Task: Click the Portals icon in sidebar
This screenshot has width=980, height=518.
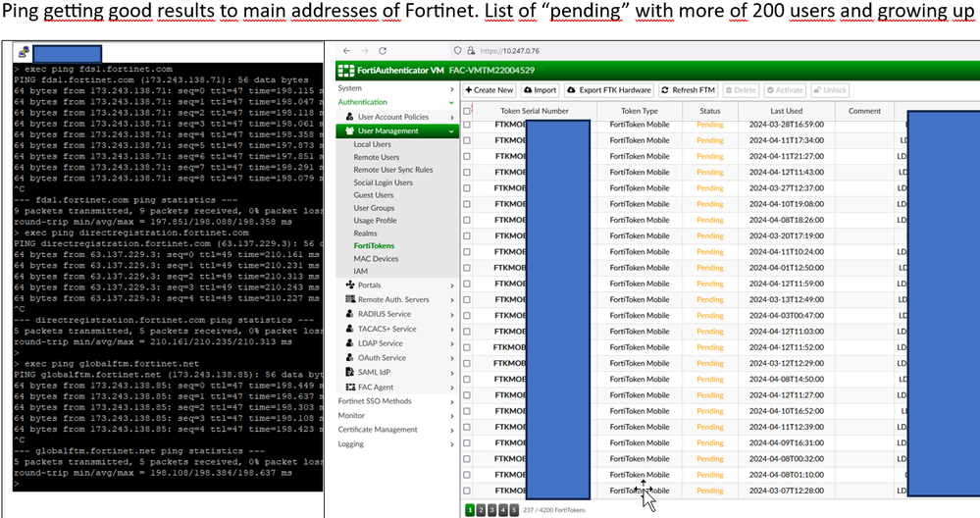Action: coord(350,285)
